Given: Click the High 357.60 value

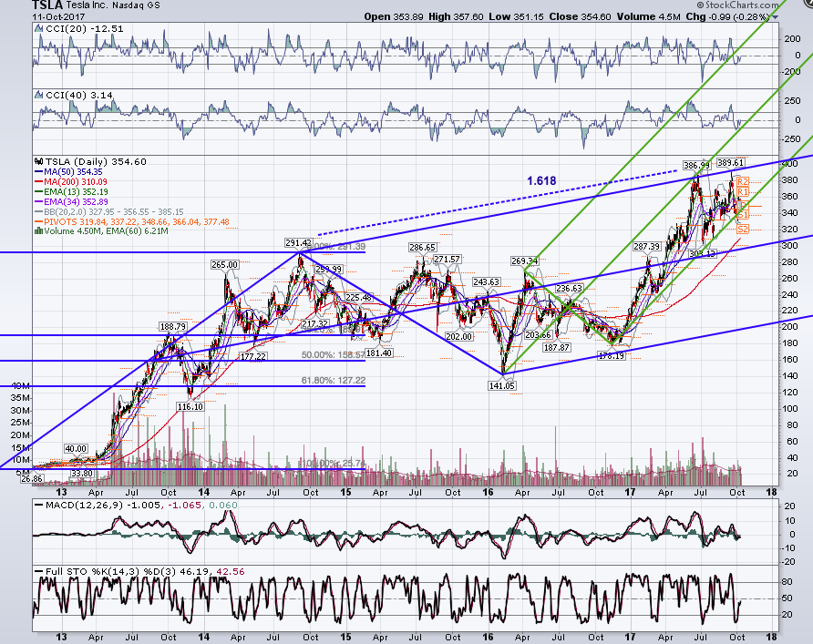Looking at the screenshot, I should point(456,16).
